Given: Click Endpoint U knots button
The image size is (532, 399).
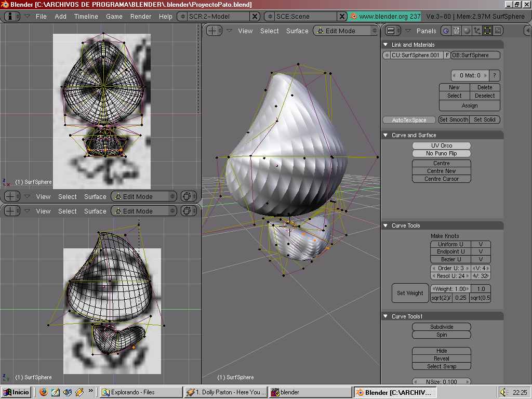Looking at the screenshot, I should 450,252.
